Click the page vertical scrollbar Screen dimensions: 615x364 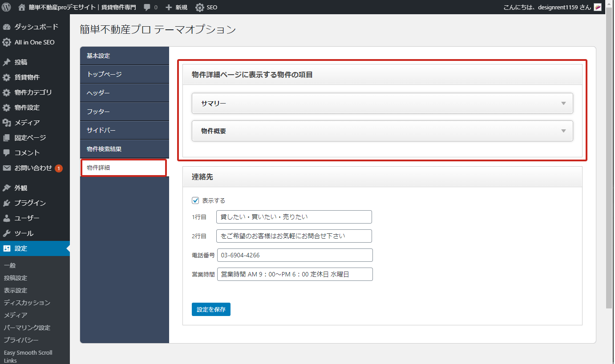tap(609, 160)
